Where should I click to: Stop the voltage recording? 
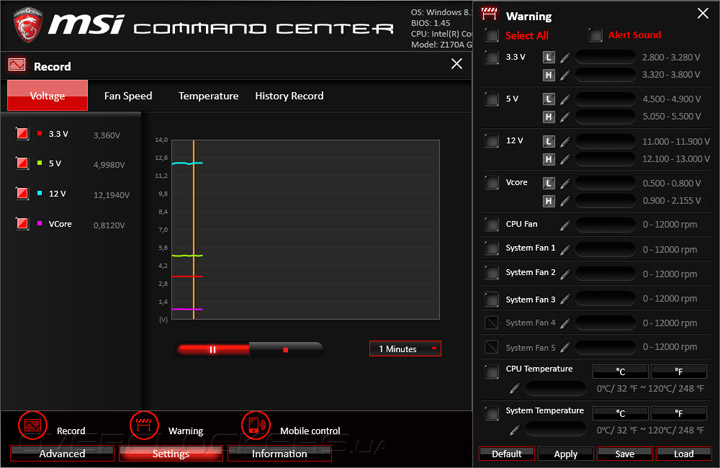click(x=286, y=350)
